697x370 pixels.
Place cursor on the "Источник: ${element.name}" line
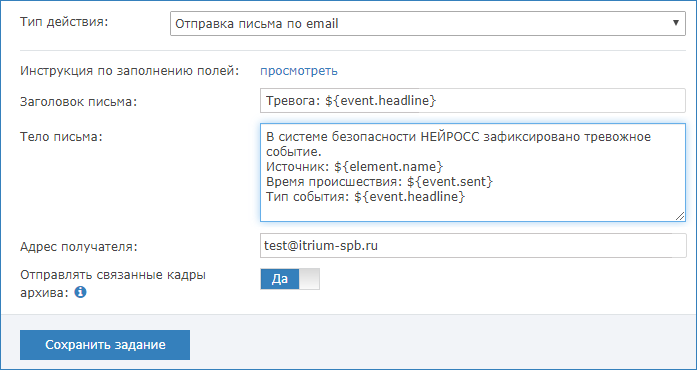[355, 167]
